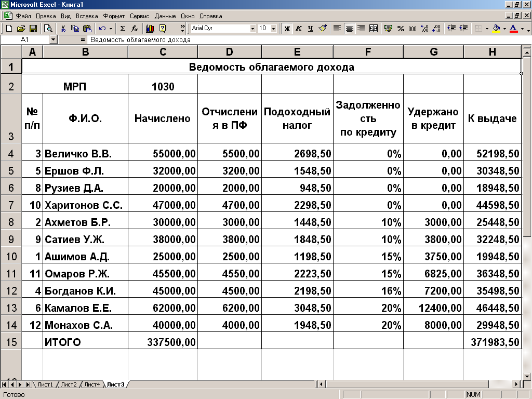The height and width of the screenshot is (399, 532).
Task: Click the formula bar text Ведомость облагаемого дохода
Action: (140, 40)
